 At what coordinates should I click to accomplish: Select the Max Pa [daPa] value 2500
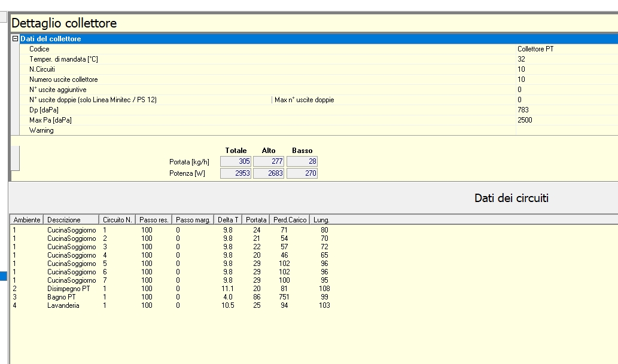tap(525, 120)
